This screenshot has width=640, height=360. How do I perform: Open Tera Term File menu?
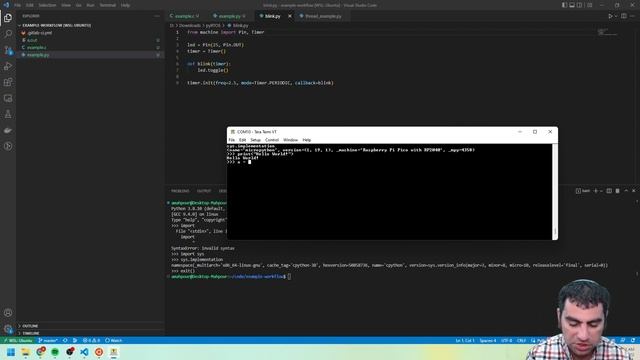click(231, 140)
